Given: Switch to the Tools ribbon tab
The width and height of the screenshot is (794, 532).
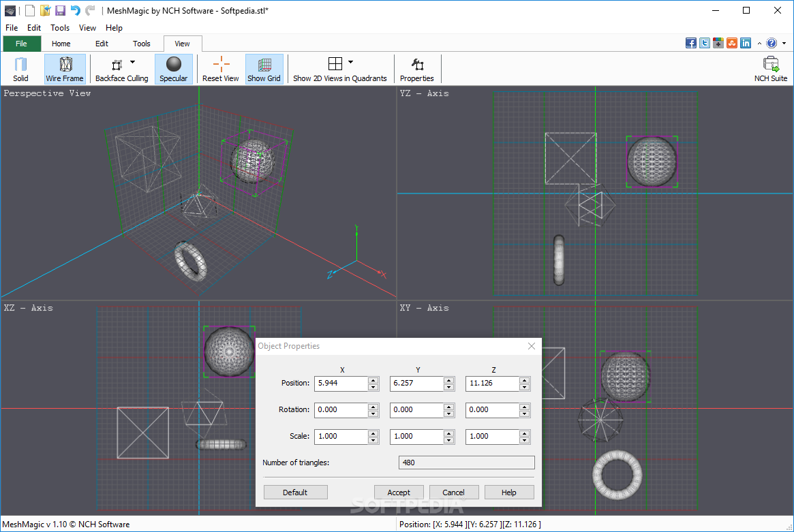Looking at the screenshot, I should pyautogui.click(x=141, y=44).
